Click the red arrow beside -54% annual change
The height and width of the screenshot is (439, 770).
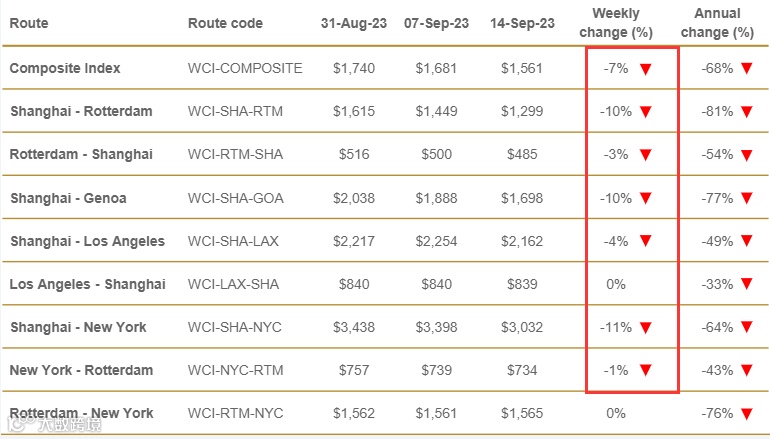pos(746,156)
